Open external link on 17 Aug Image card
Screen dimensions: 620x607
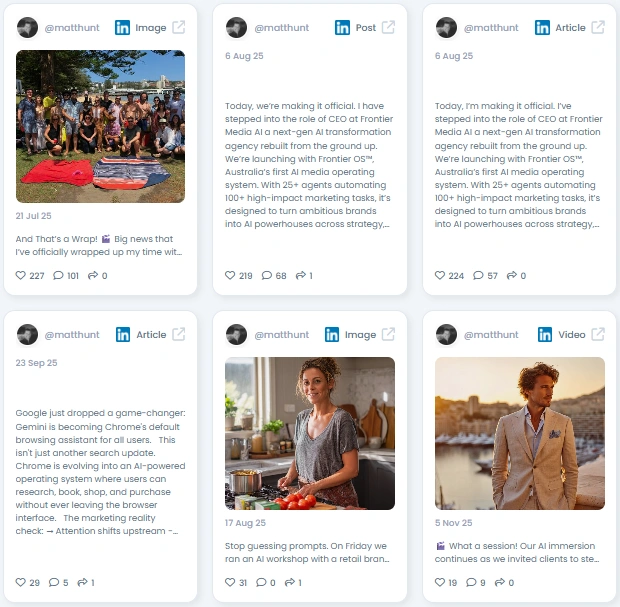(x=388, y=335)
